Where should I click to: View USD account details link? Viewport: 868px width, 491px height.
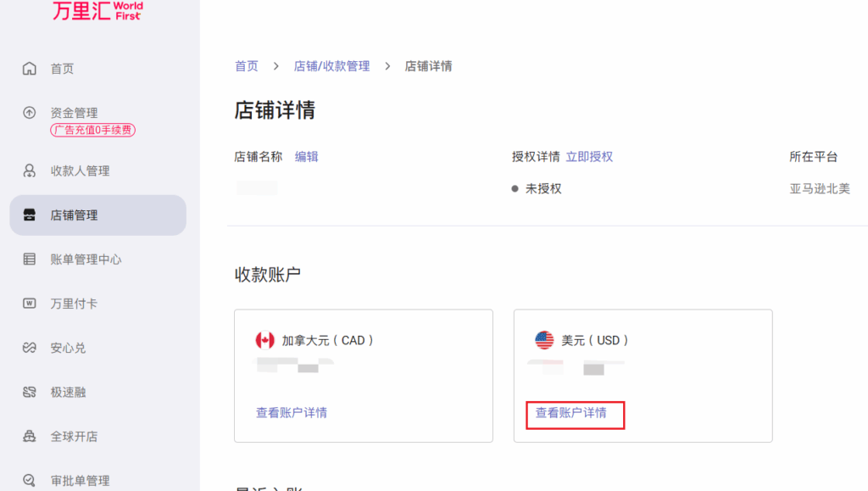571,414
